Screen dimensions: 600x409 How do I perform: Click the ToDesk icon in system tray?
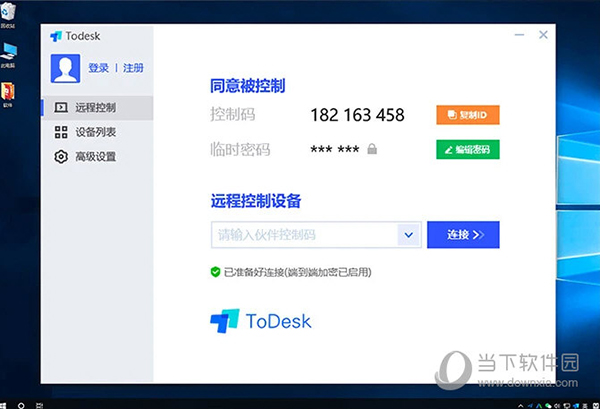(576, 406)
